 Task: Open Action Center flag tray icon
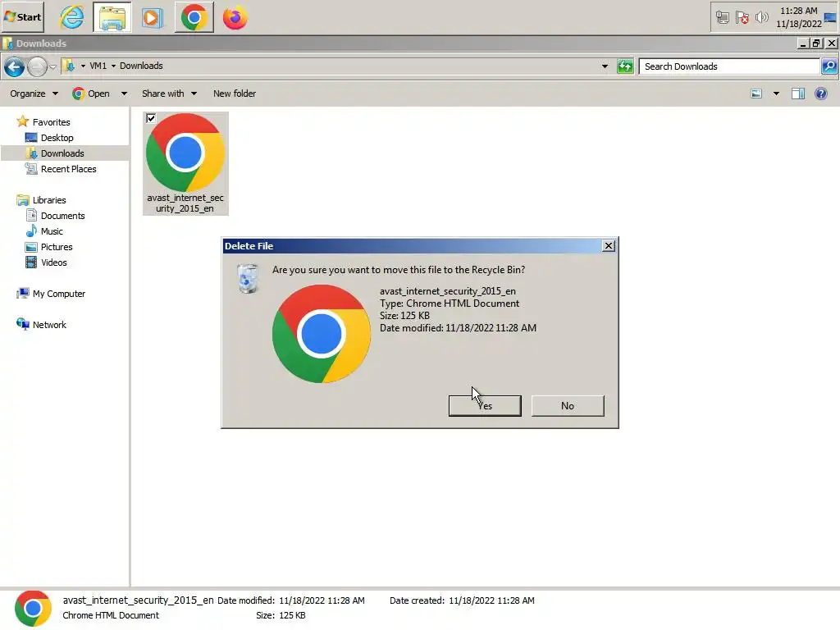point(742,18)
